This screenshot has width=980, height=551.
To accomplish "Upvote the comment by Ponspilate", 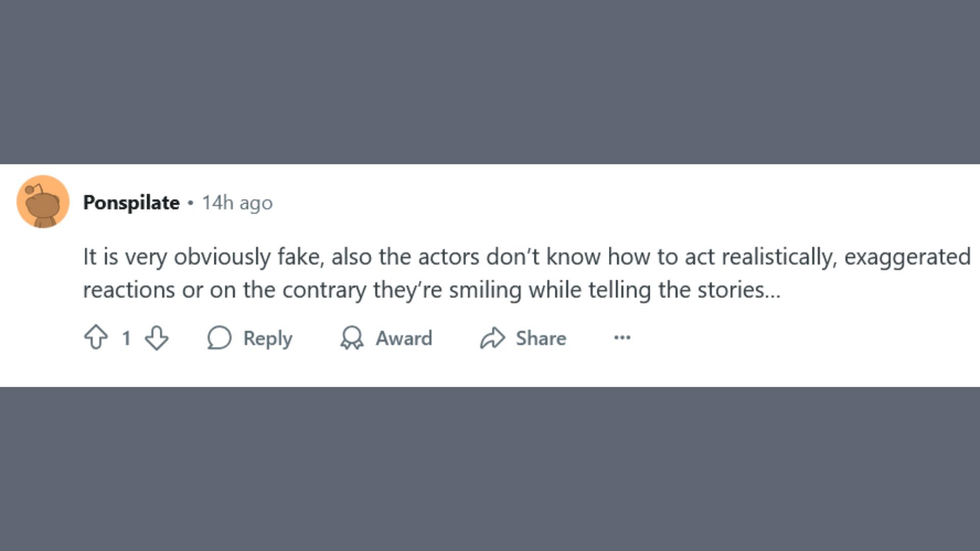I will coord(96,338).
